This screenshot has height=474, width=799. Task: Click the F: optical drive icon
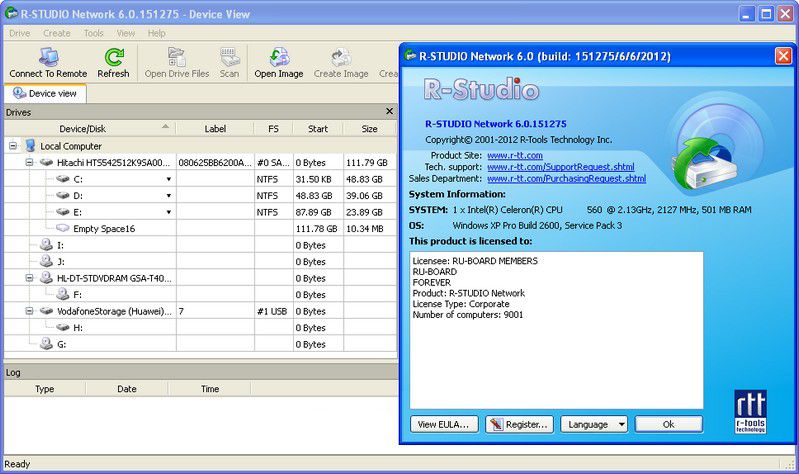[x=63, y=294]
